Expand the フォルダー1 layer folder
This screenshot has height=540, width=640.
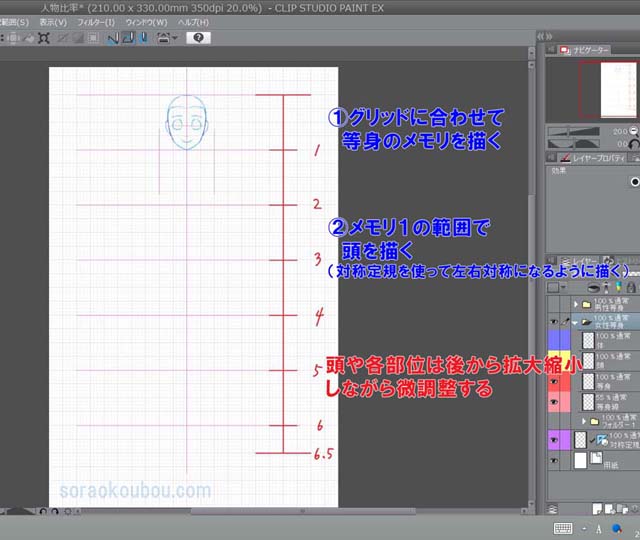click(584, 421)
